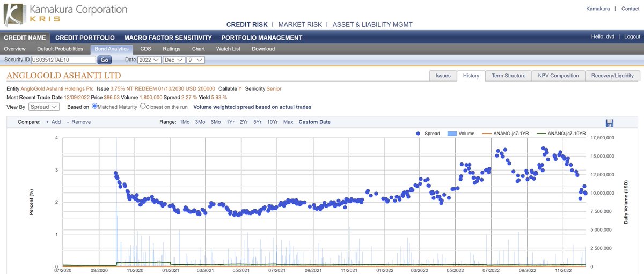Set chart range to Max
Viewport: 644px width, 274px height.
point(288,122)
